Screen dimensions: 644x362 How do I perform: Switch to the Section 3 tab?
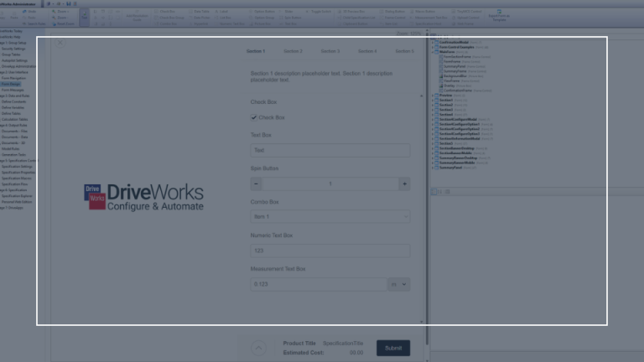click(x=330, y=51)
